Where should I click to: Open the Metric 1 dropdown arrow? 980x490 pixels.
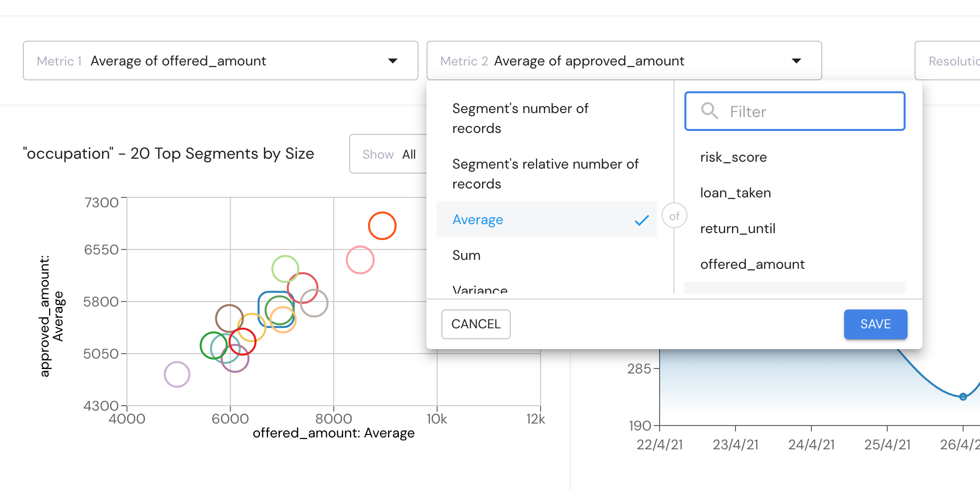(x=393, y=61)
